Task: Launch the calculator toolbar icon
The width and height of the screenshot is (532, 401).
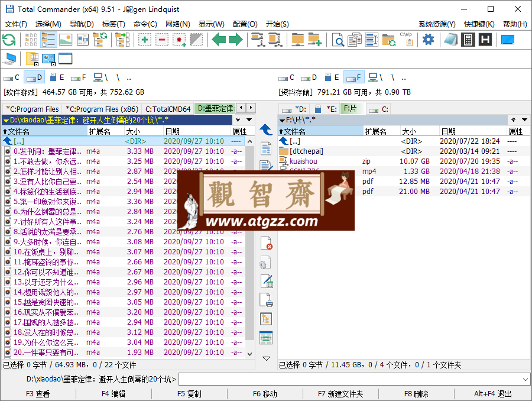Action: click(x=468, y=40)
